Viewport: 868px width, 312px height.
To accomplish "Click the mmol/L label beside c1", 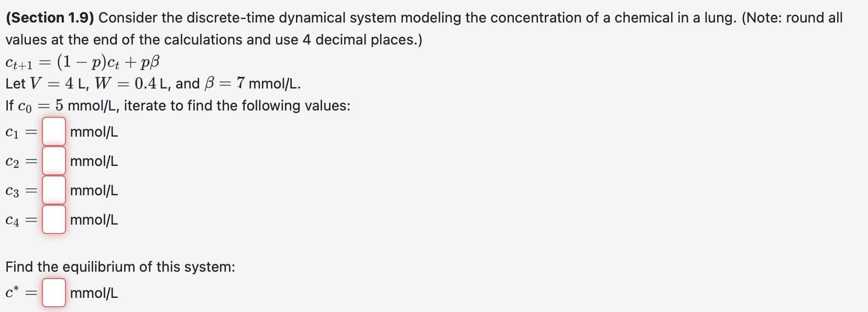I will point(94,132).
